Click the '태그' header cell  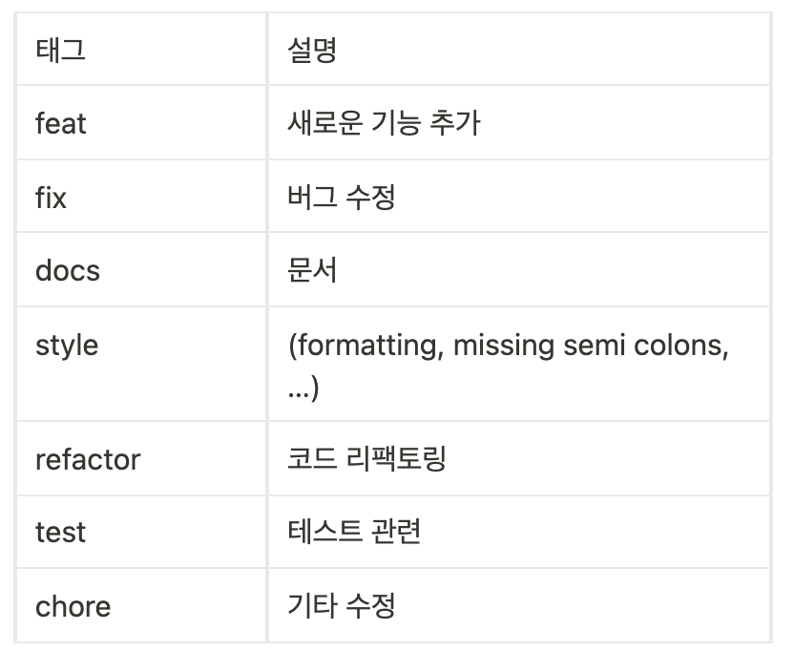[x=60, y=50]
